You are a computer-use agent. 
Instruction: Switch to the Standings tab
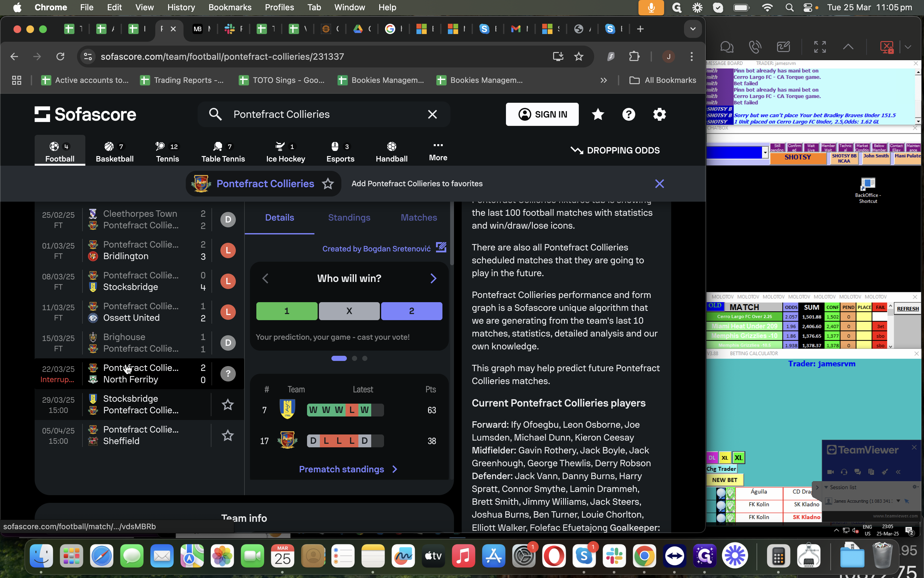coord(349,217)
